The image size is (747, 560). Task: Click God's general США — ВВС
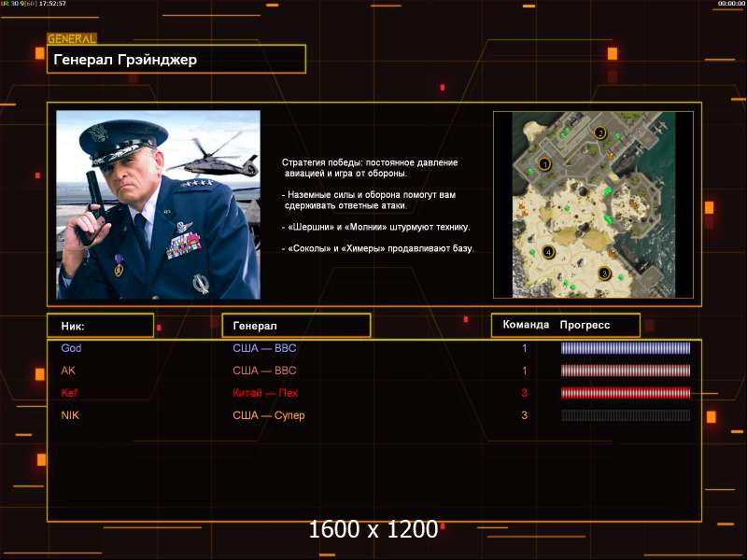point(264,348)
